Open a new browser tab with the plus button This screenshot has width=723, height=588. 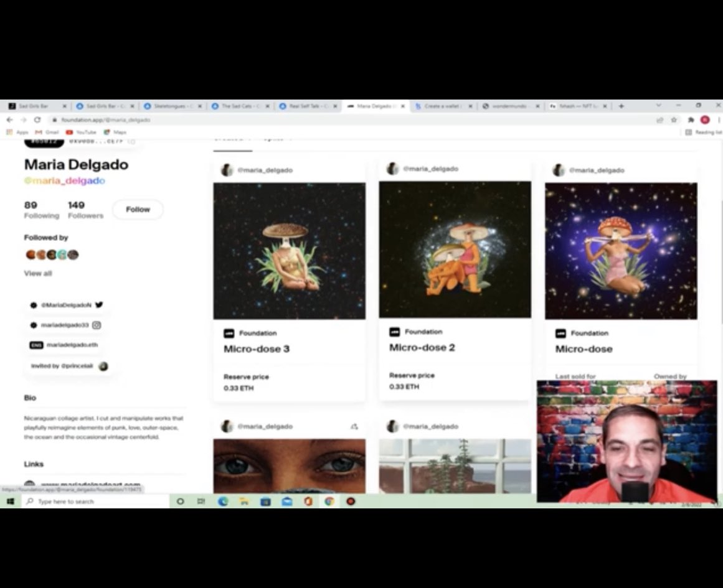click(x=621, y=106)
